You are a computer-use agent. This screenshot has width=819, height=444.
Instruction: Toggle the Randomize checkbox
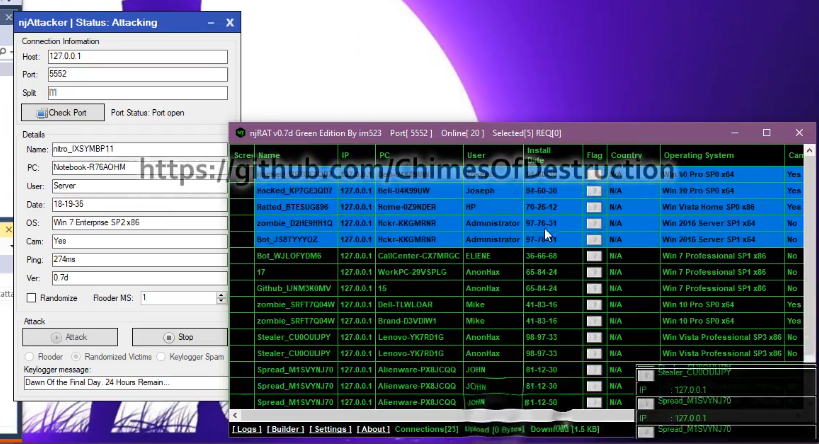[31, 298]
